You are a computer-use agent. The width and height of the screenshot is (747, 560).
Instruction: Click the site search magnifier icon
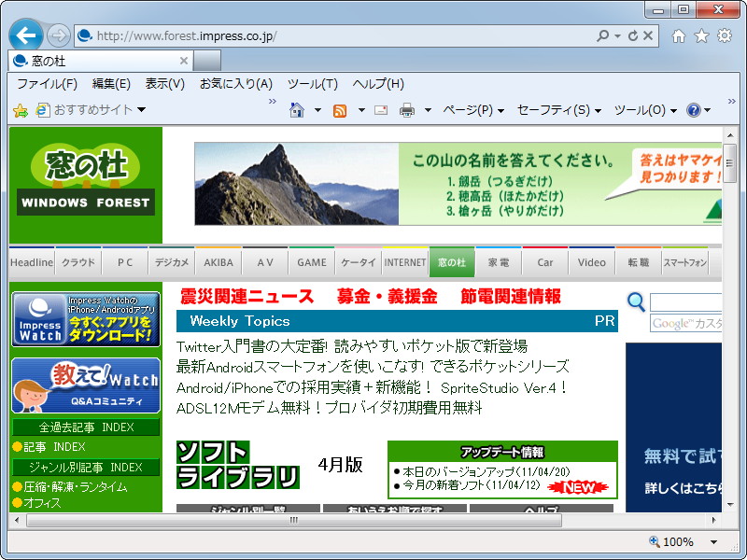pyautogui.click(x=636, y=302)
